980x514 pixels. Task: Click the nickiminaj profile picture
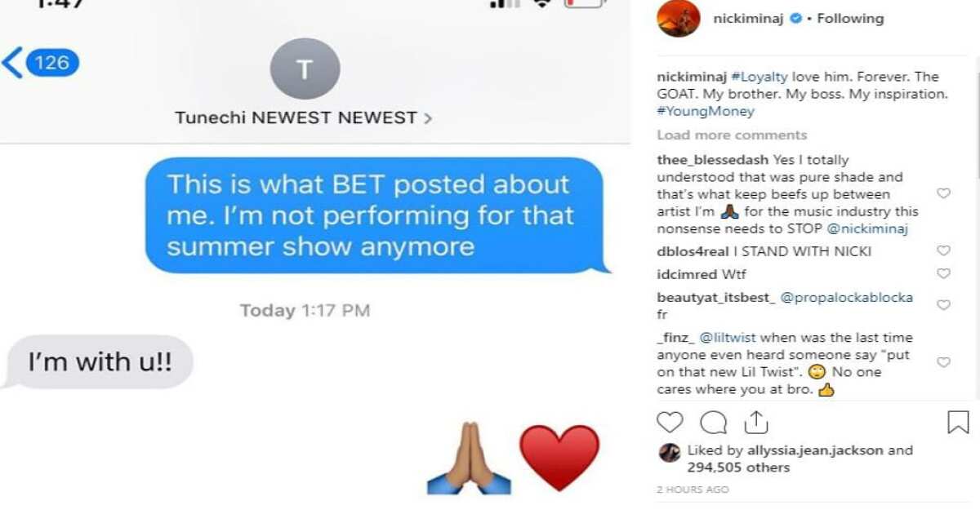pos(679,19)
